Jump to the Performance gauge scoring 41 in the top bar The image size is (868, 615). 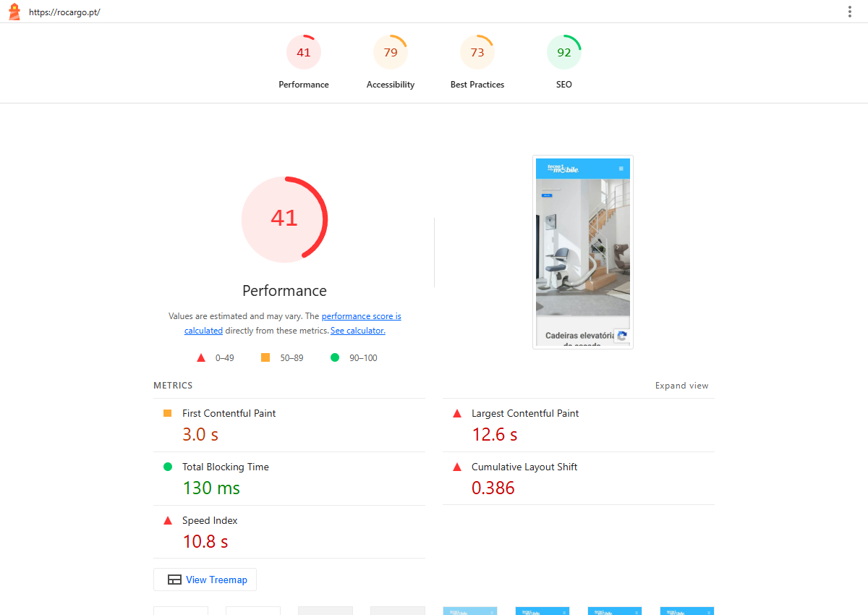pos(304,63)
